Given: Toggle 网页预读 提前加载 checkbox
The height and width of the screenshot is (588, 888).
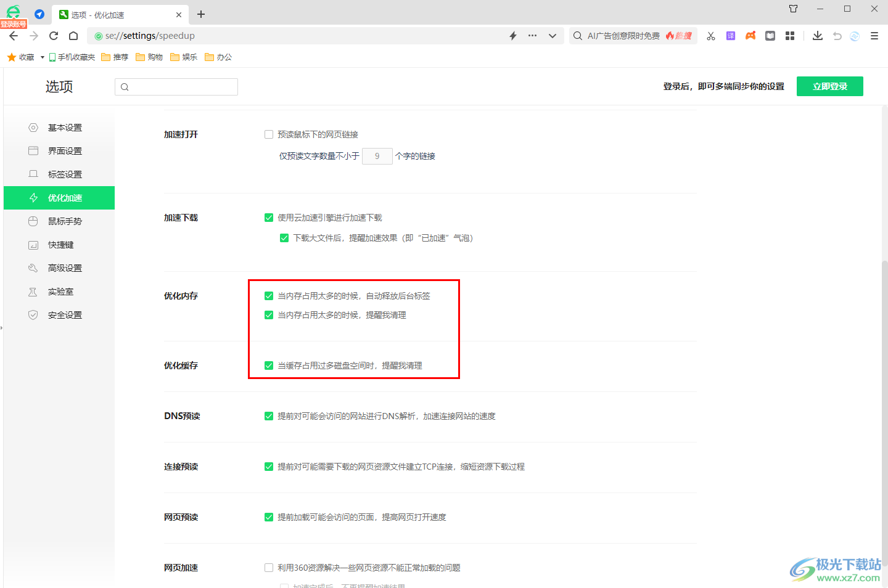Looking at the screenshot, I should coord(269,517).
